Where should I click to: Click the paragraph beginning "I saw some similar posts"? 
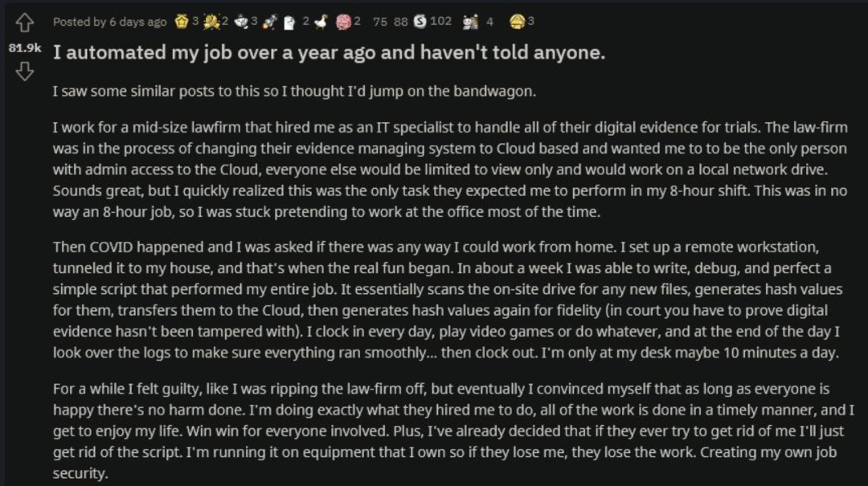pos(293,92)
